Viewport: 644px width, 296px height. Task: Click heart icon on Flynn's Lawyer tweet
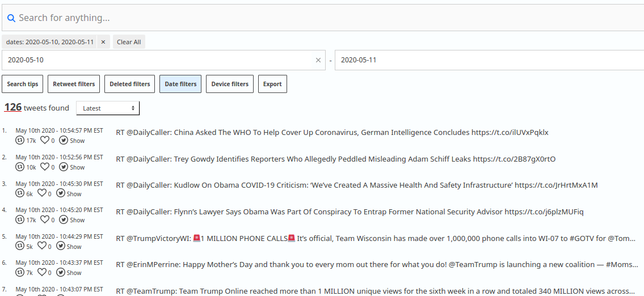pyautogui.click(x=44, y=220)
